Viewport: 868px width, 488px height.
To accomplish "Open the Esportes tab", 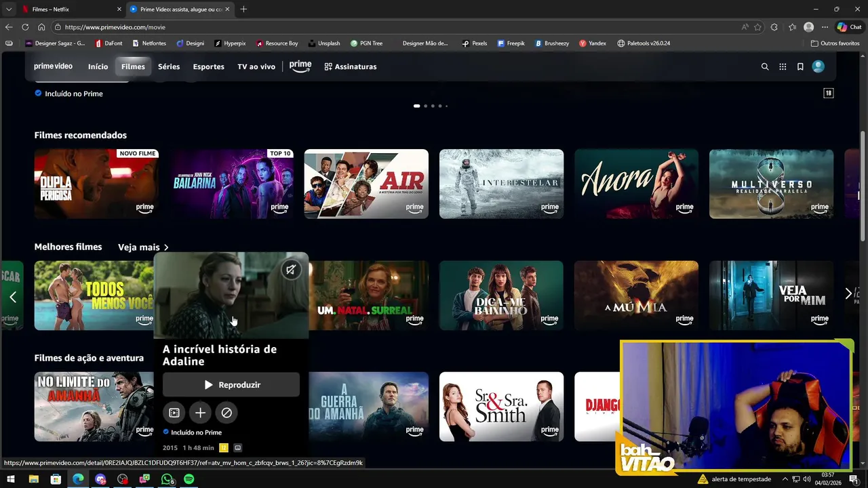I will [x=208, y=66].
